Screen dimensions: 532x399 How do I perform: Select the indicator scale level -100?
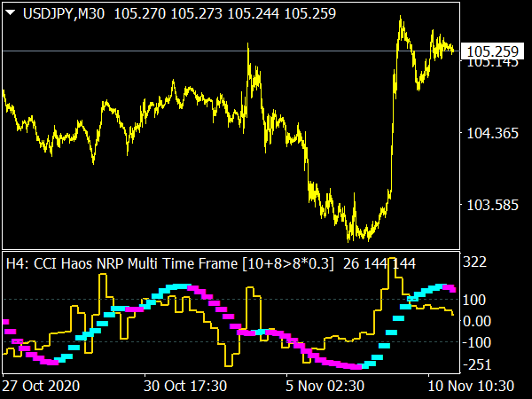click(476, 342)
